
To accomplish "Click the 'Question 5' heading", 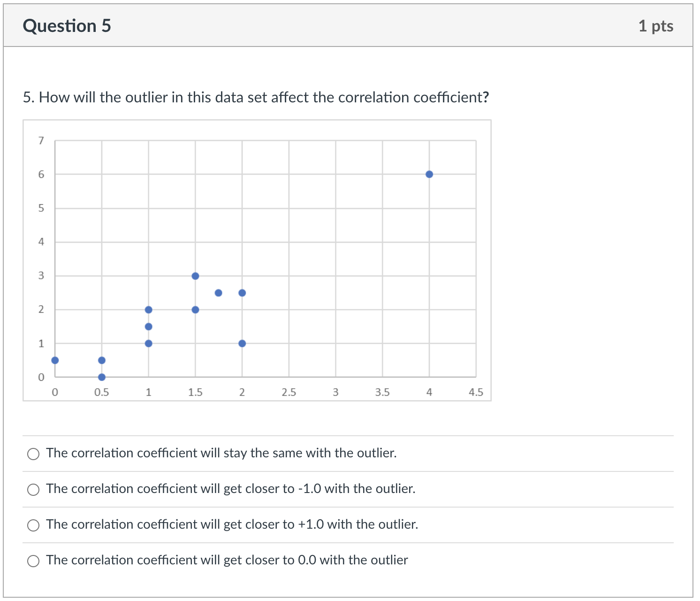I will (67, 26).
